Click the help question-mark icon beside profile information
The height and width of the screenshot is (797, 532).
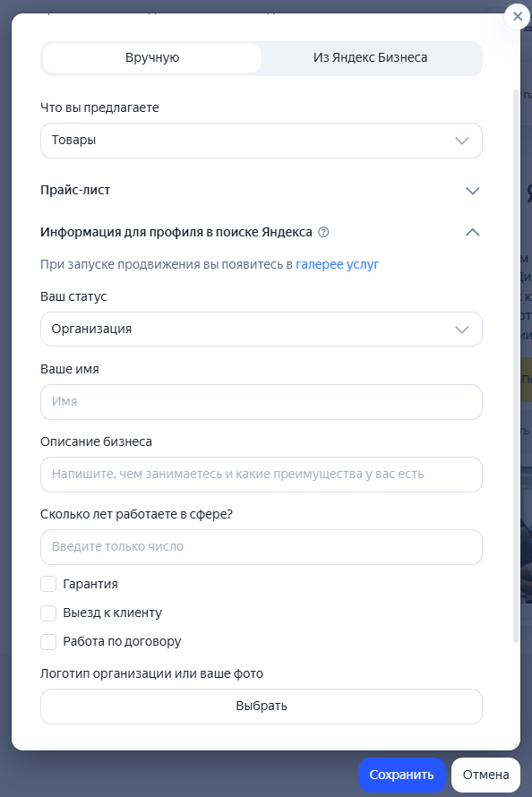click(x=323, y=232)
